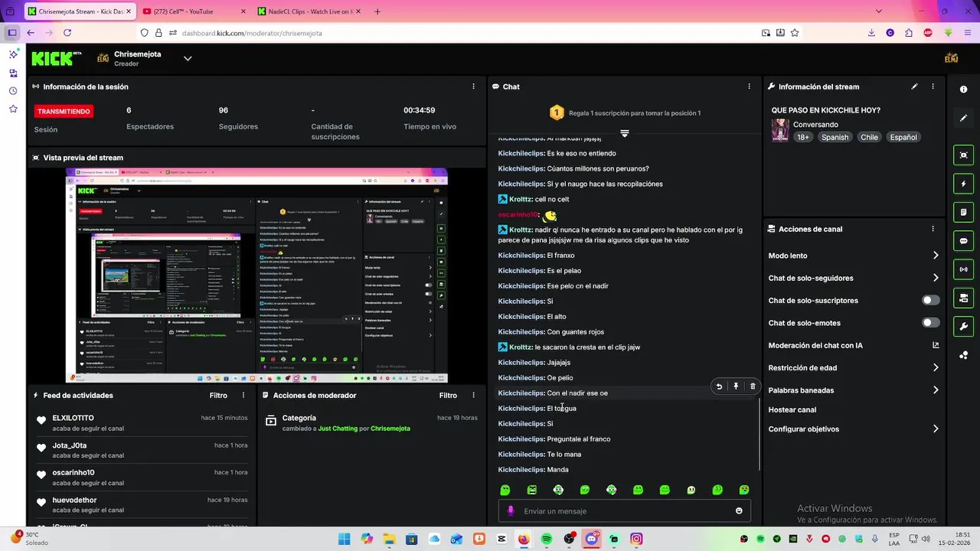Click the purple microphone icon in chat box

click(x=511, y=510)
